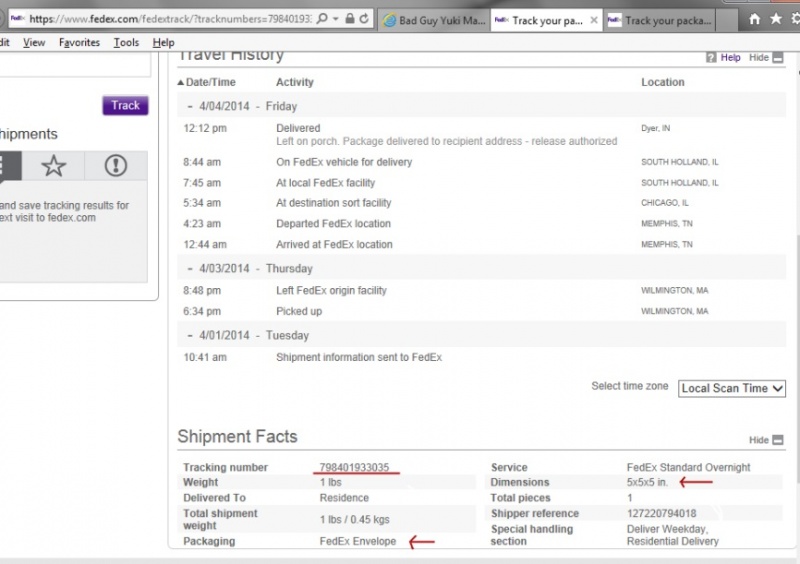Close the active 'Track your pa...' tab

click(594, 20)
